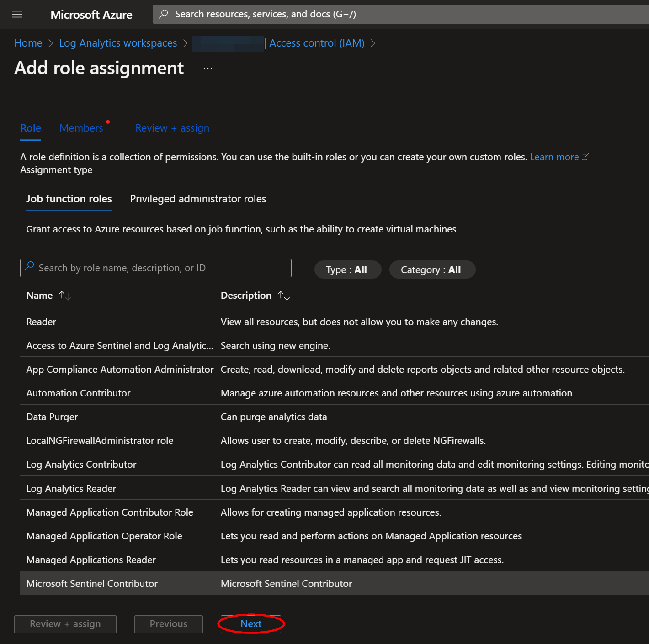
Task: Click the external link icon after Learn more
Action: [x=585, y=157]
